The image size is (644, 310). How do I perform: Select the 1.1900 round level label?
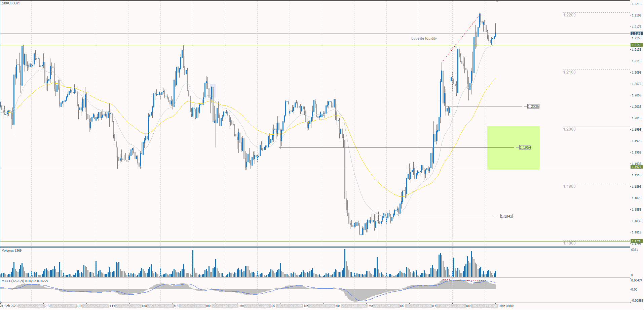point(569,186)
